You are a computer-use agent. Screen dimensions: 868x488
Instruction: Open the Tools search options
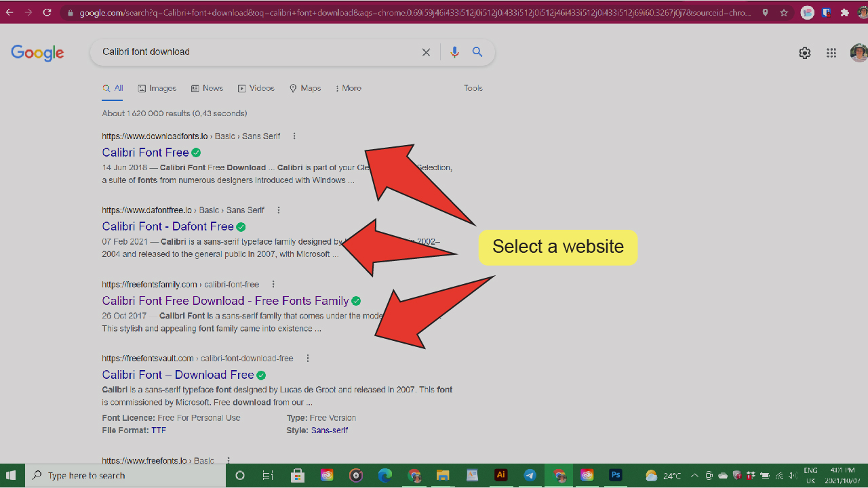click(x=473, y=88)
